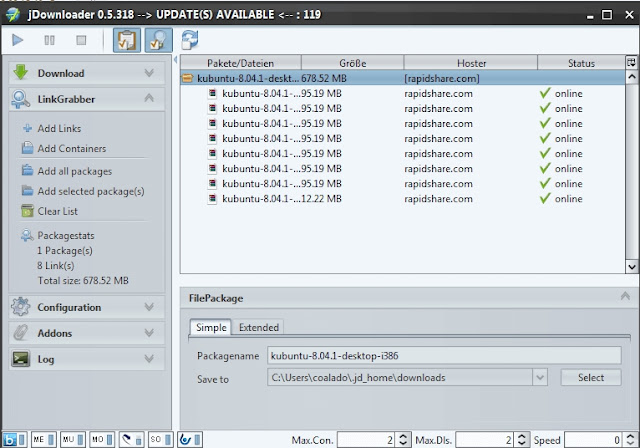Sort by Status column header
Viewport: 640px width, 448px height.
(x=581, y=63)
